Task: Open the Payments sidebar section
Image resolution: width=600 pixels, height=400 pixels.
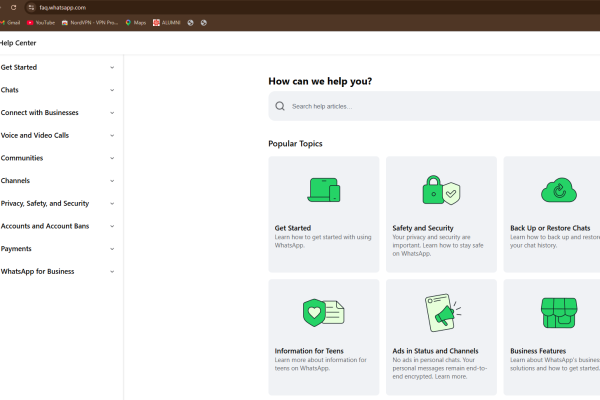Action: tap(16, 249)
